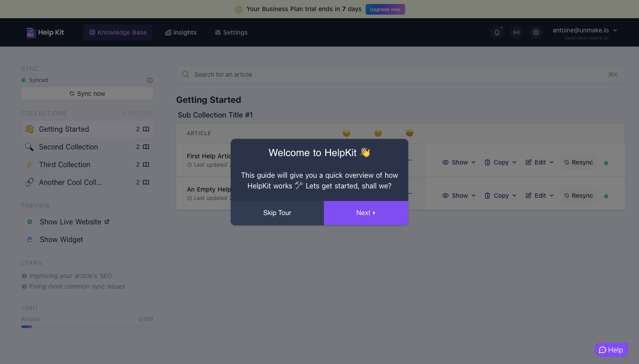Select the Getting Started collection
Screen dimensions: 639x364
point(87,129)
